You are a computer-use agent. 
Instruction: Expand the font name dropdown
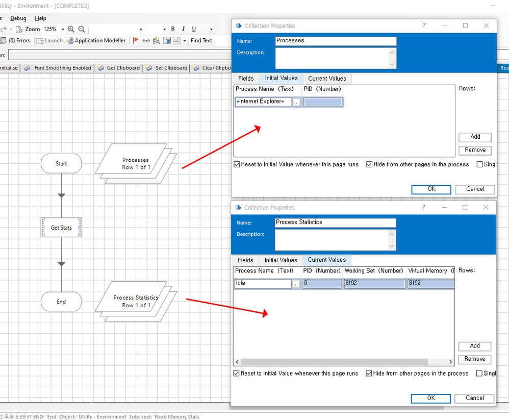141,30
